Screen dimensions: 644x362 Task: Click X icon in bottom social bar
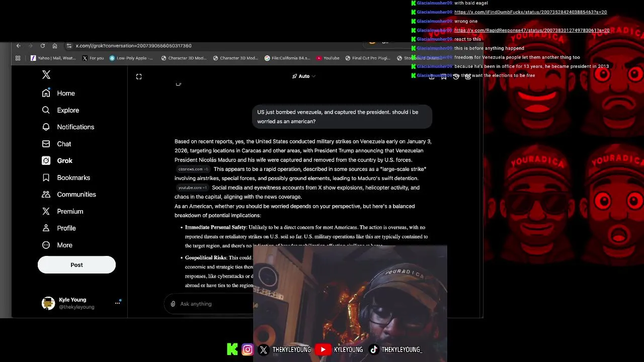pyautogui.click(x=264, y=349)
